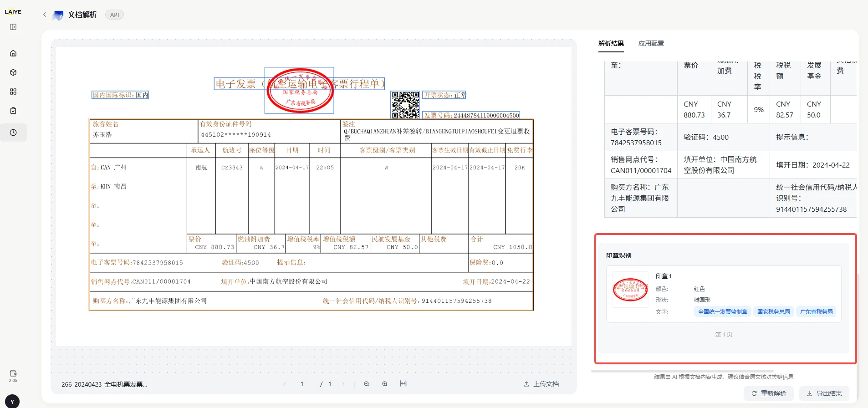Image resolution: width=868 pixels, height=408 pixels.
Task: Zoom out of the document preview
Action: 367,384
